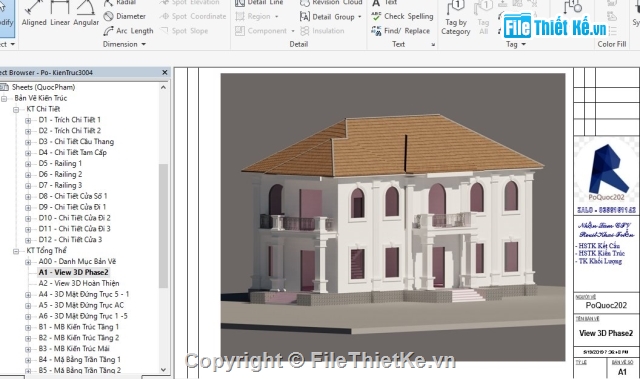Click sheet number A1 in title block
Viewport: 640px width, 379px height.
click(x=622, y=372)
